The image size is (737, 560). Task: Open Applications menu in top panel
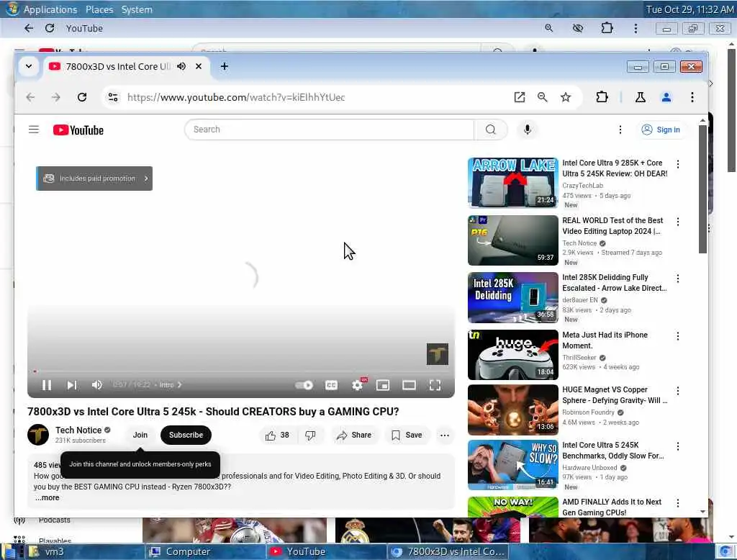click(x=50, y=9)
